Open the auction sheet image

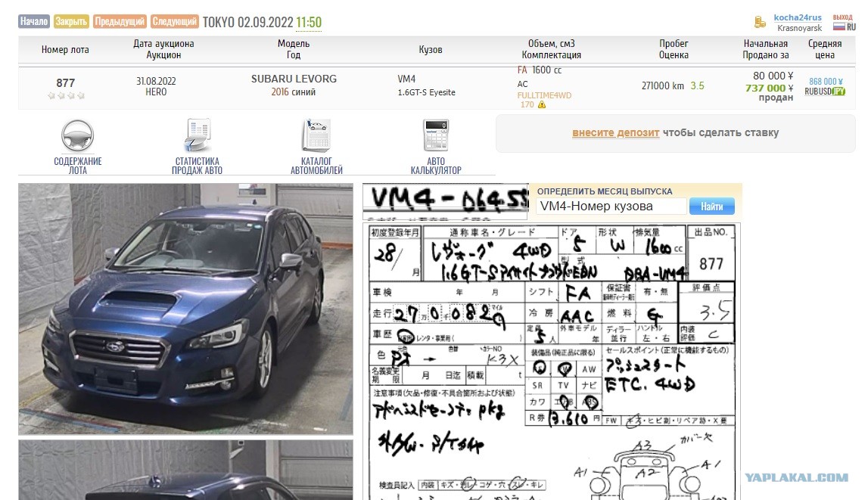pos(552,361)
